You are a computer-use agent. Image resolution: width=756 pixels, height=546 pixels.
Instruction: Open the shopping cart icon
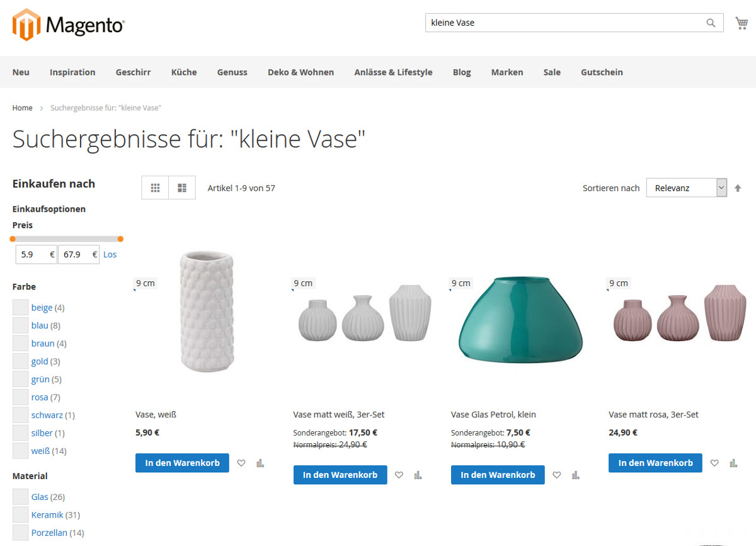742,23
